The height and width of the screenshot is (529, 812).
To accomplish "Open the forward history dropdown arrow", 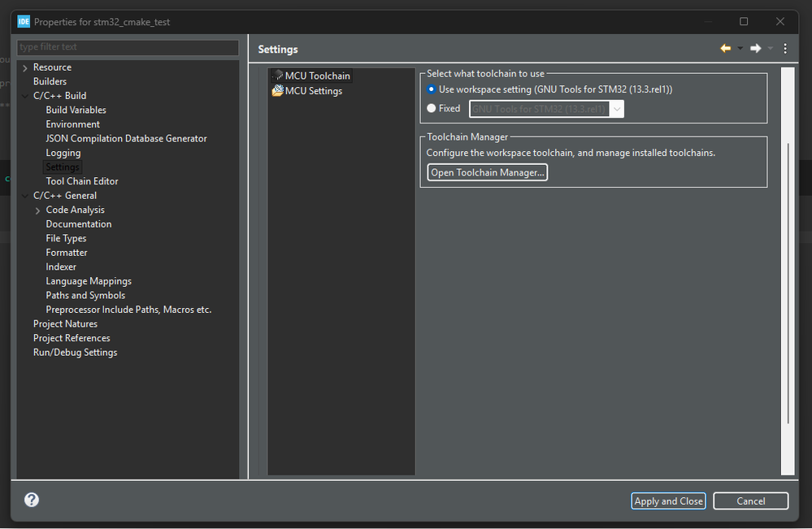I will (770, 49).
